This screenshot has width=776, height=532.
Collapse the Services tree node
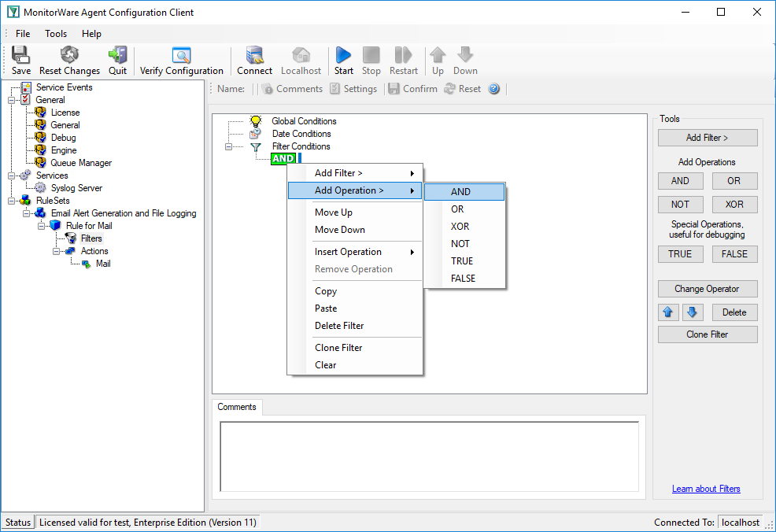[x=11, y=175]
